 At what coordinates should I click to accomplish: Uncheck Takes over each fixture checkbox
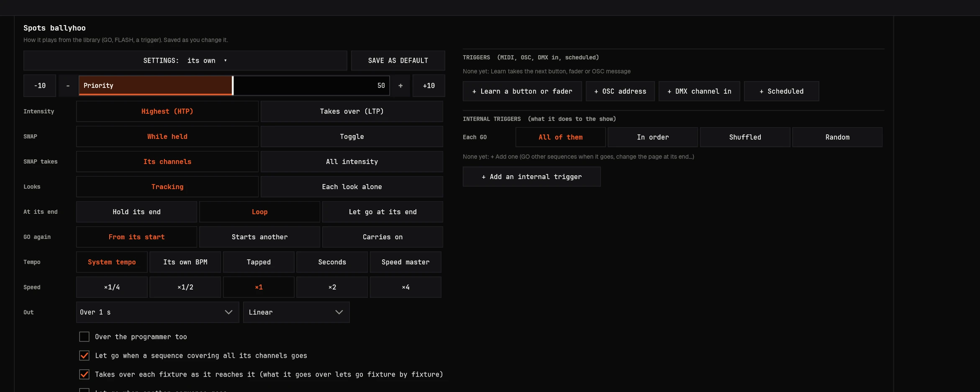84,374
